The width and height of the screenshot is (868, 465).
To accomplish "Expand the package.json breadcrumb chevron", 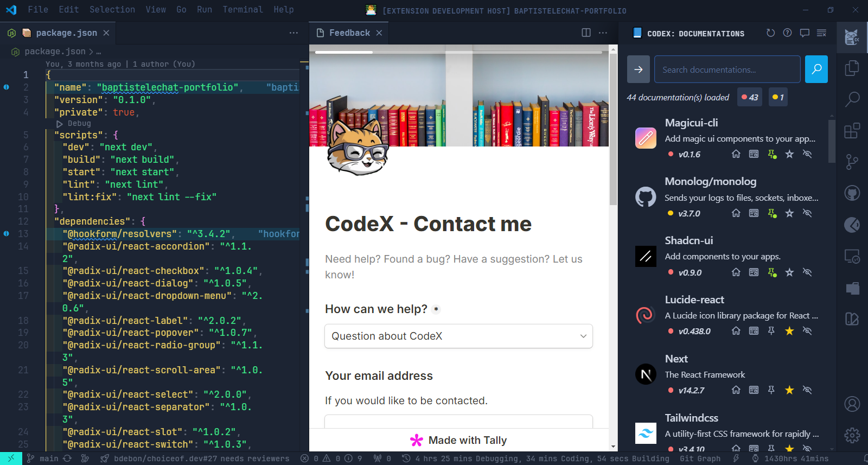I will (91, 52).
